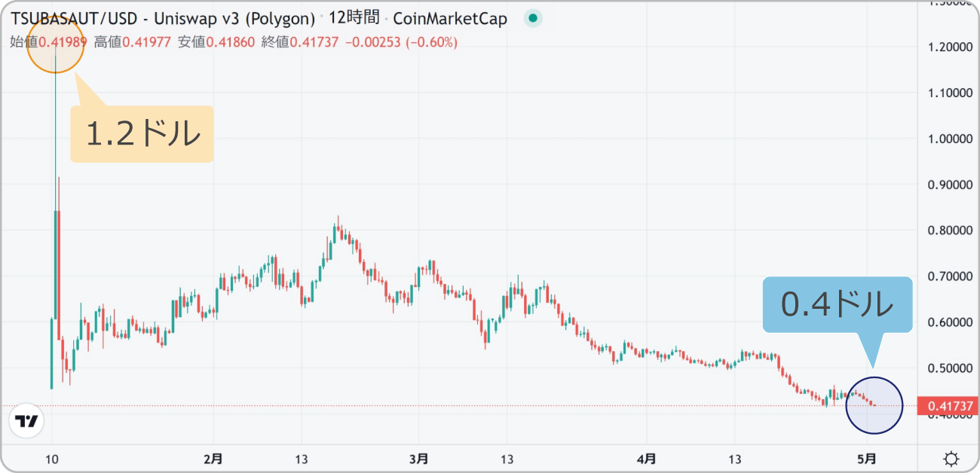This screenshot has height=473, width=980.
Task: Click the 4月 date axis label
Action: pyautogui.click(x=646, y=458)
